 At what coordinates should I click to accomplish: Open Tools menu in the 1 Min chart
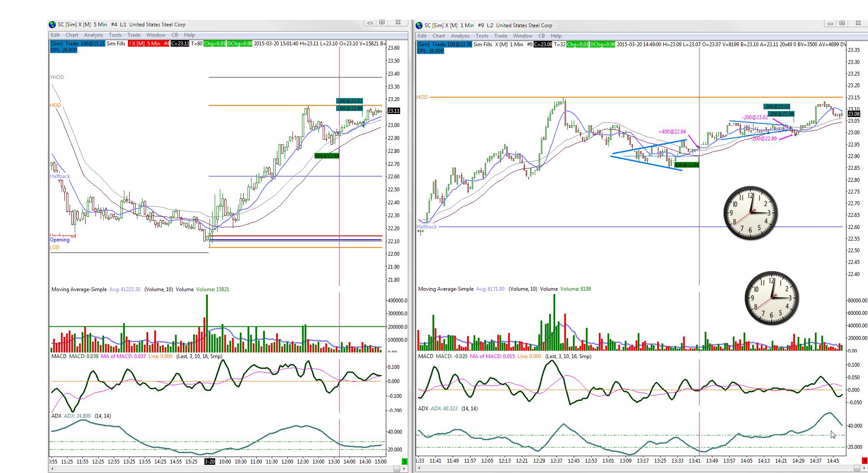(x=482, y=36)
